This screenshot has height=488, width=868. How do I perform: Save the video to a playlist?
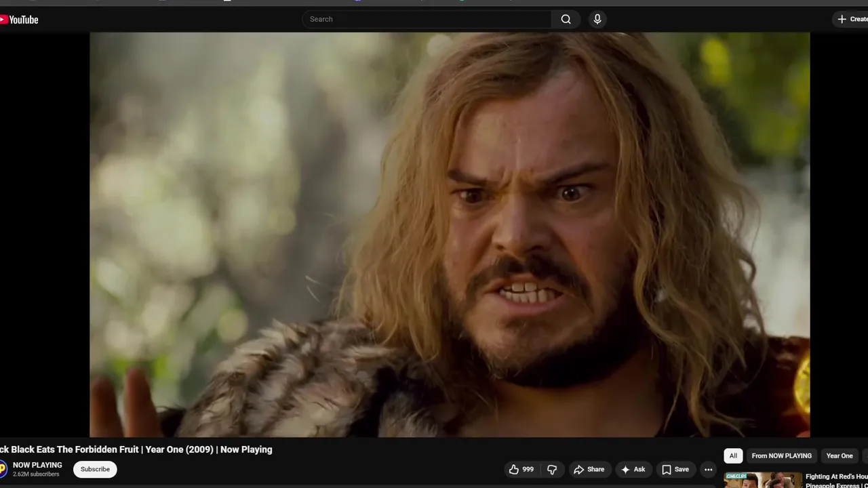(x=675, y=469)
